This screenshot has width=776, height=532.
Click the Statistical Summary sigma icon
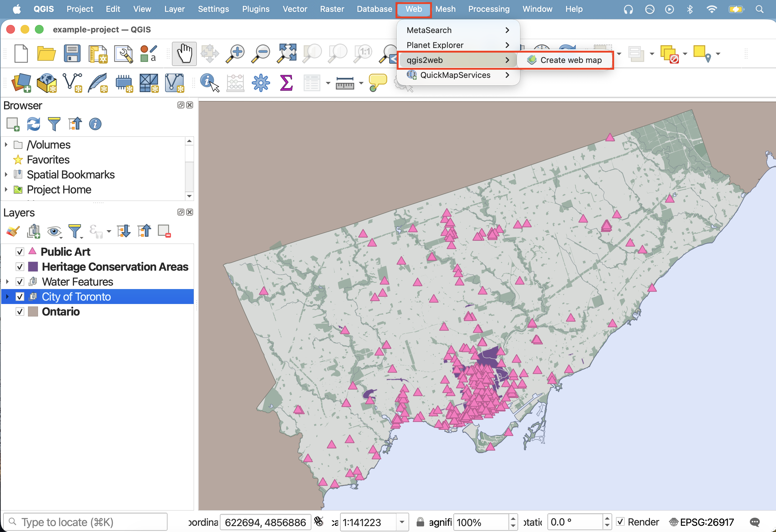click(286, 83)
